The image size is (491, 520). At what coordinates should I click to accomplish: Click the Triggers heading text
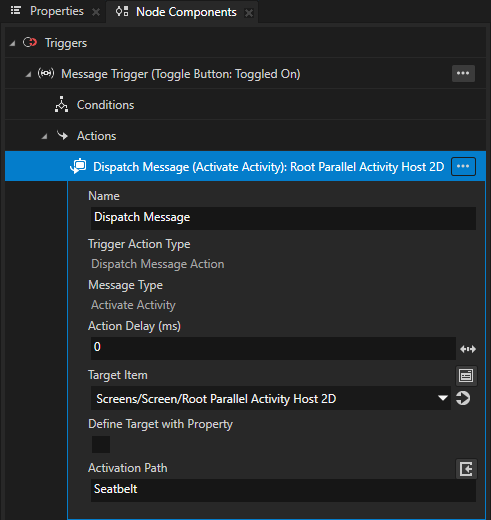coord(66,43)
